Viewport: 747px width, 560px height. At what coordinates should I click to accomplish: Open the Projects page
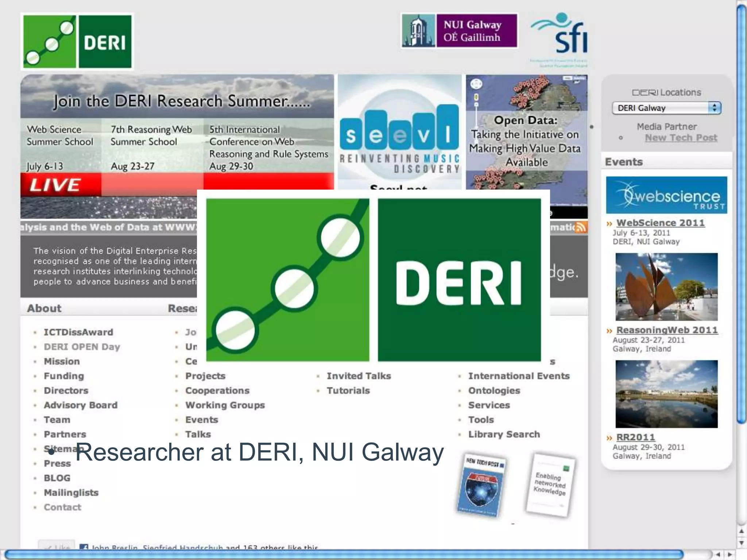click(205, 376)
